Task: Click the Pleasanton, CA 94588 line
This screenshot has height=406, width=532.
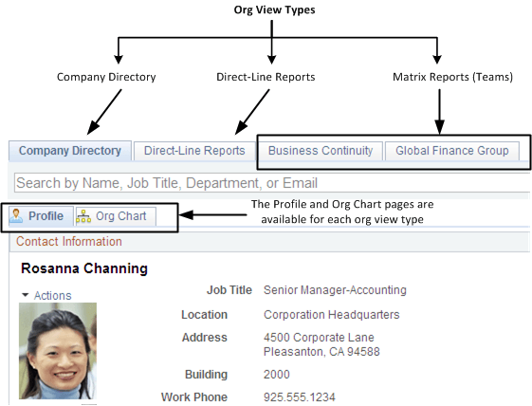Action: (x=321, y=352)
